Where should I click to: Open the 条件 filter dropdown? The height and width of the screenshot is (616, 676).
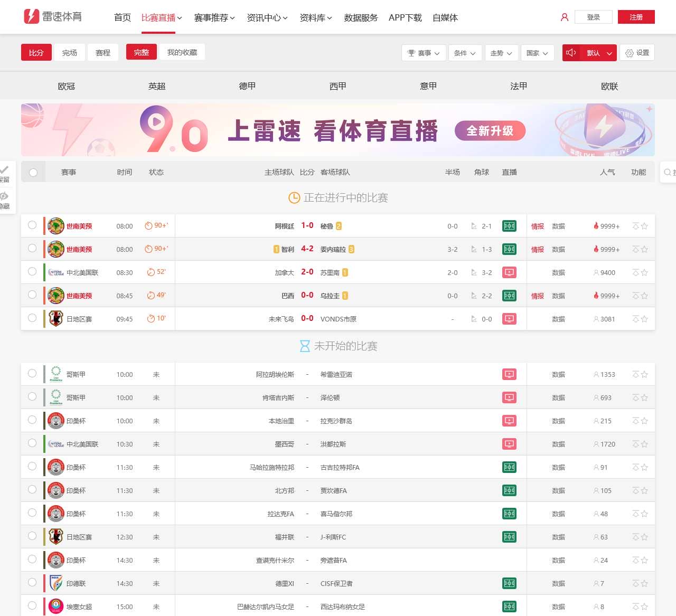click(465, 53)
